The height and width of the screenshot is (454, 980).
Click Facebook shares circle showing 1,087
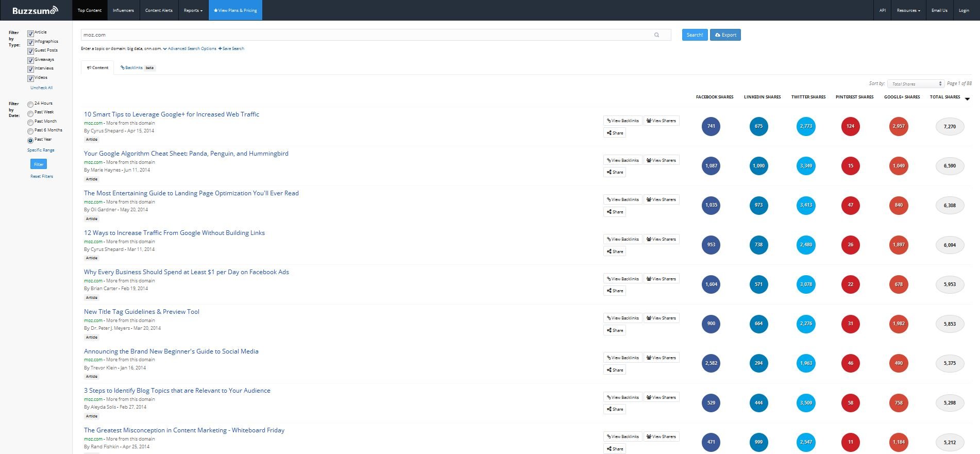click(x=711, y=166)
